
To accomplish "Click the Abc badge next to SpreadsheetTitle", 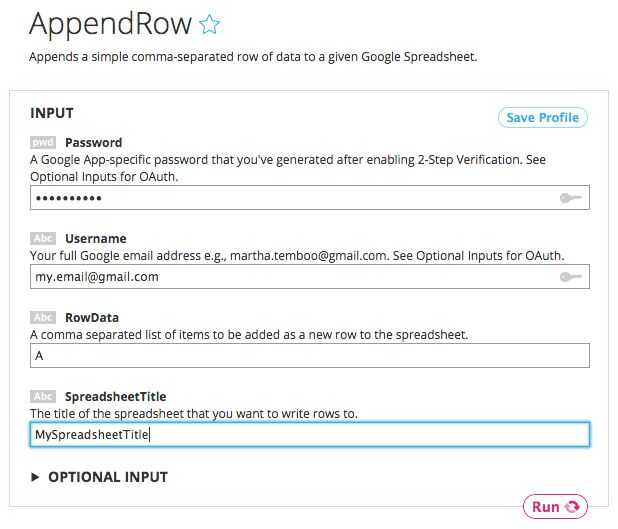I will tap(43, 397).
